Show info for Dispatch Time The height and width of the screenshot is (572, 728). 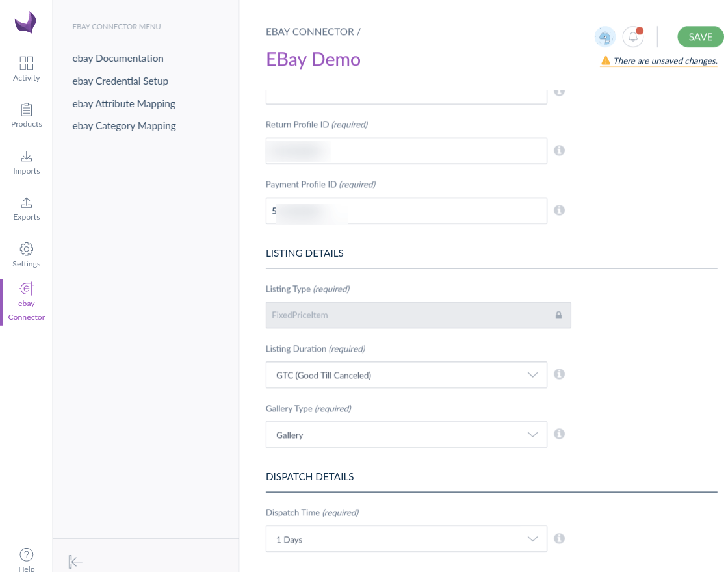(560, 539)
